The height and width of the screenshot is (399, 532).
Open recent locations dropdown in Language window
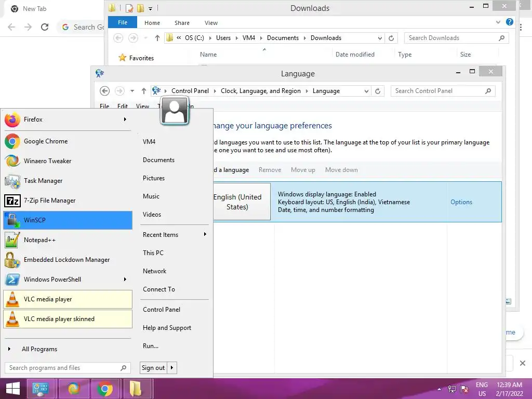tap(132, 91)
